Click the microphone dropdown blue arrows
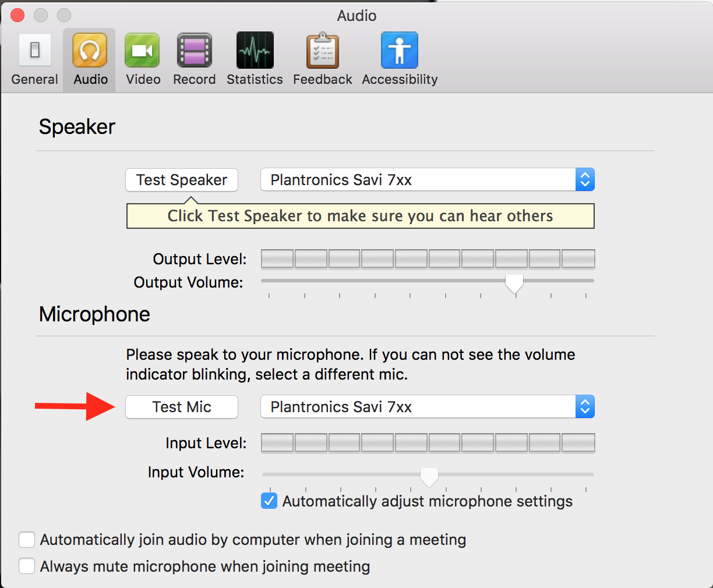 pos(585,407)
